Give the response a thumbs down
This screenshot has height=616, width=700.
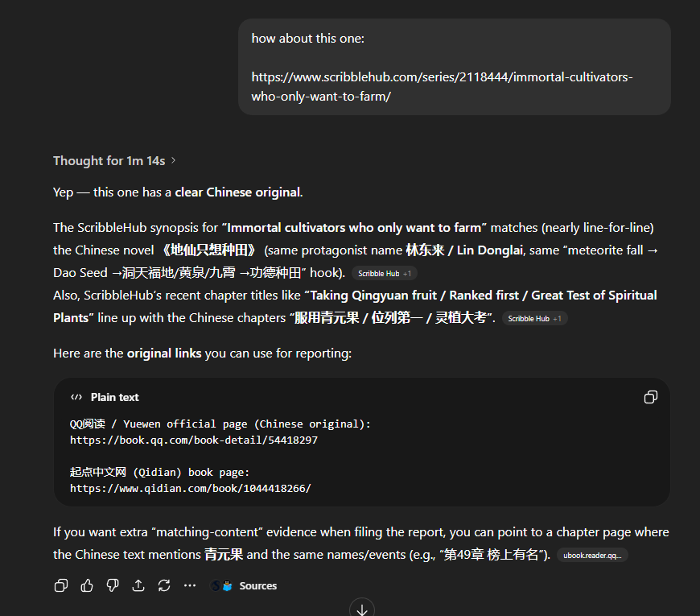click(x=113, y=585)
